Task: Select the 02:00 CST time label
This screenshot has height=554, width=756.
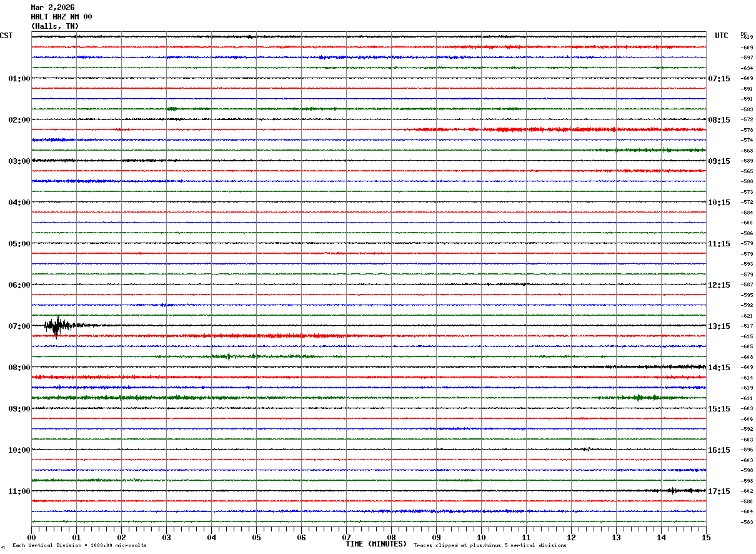Action: click(19, 120)
